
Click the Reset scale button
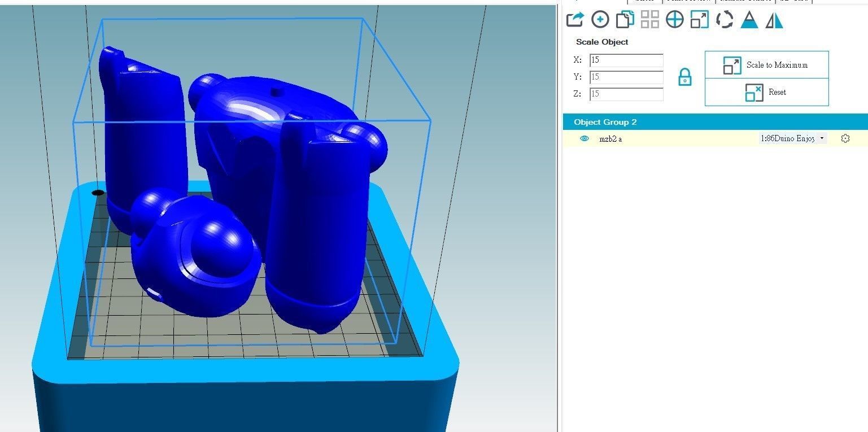pyautogui.click(x=767, y=92)
